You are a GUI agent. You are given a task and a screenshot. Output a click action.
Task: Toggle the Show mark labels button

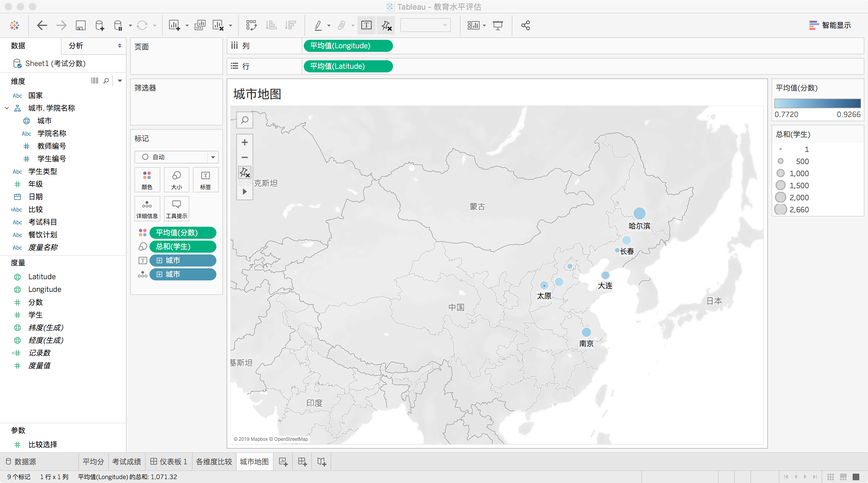point(366,25)
